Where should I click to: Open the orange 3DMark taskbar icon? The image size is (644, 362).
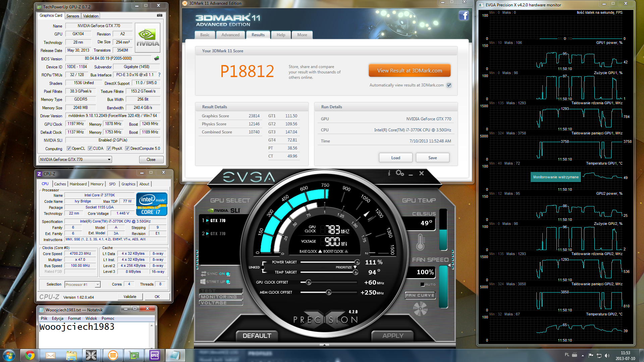(x=113, y=355)
